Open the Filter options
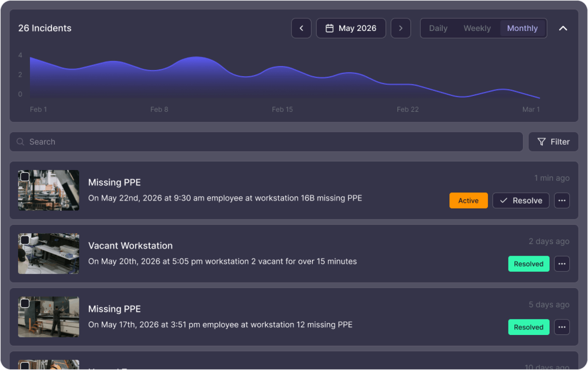 pos(553,142)
